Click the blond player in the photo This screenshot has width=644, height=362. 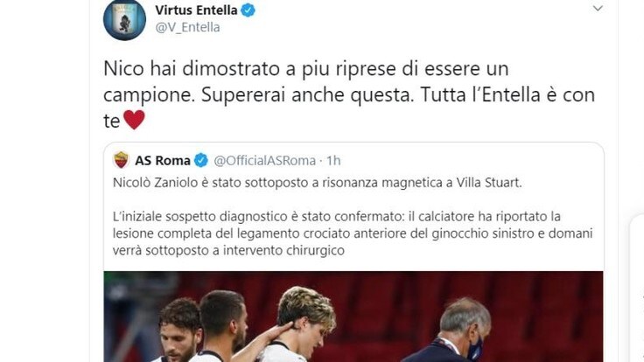[x=302, y=324]
